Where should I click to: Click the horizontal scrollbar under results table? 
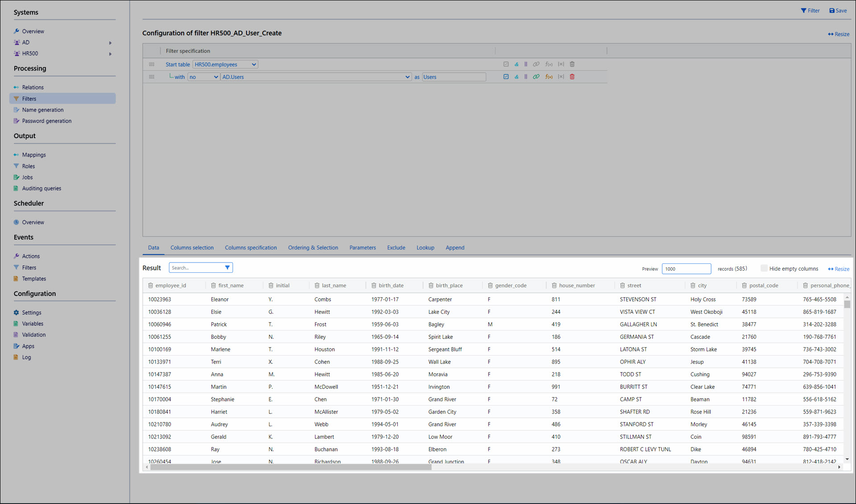coord(291,467)
